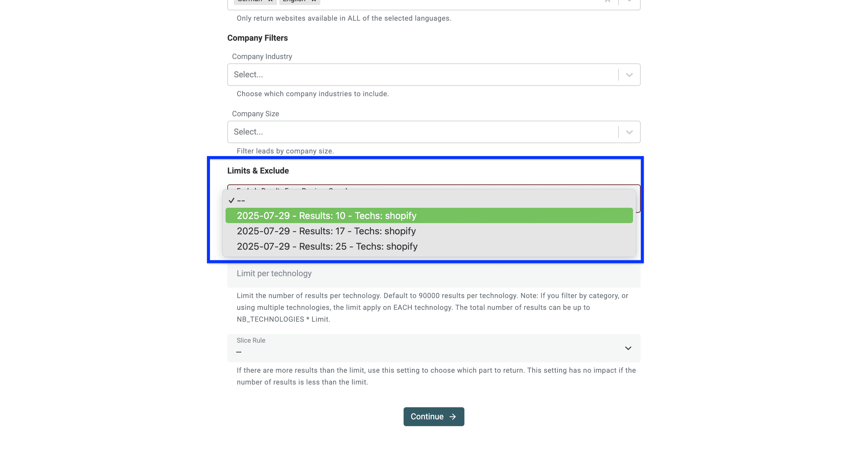Select the highlighted 'Results: 10' search option
The height and width of the screenshot is (471, 868).
[x=326, y=216]
